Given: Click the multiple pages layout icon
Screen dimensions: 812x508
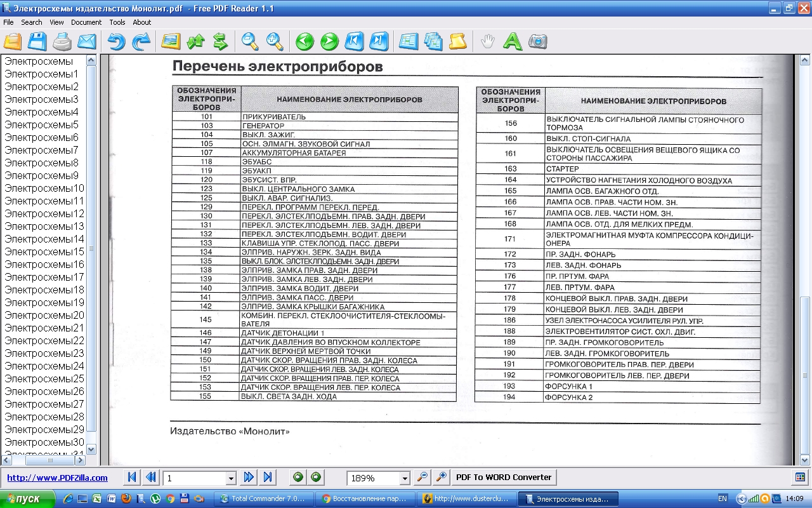Looking at the screenshot, I should [433, 42].
